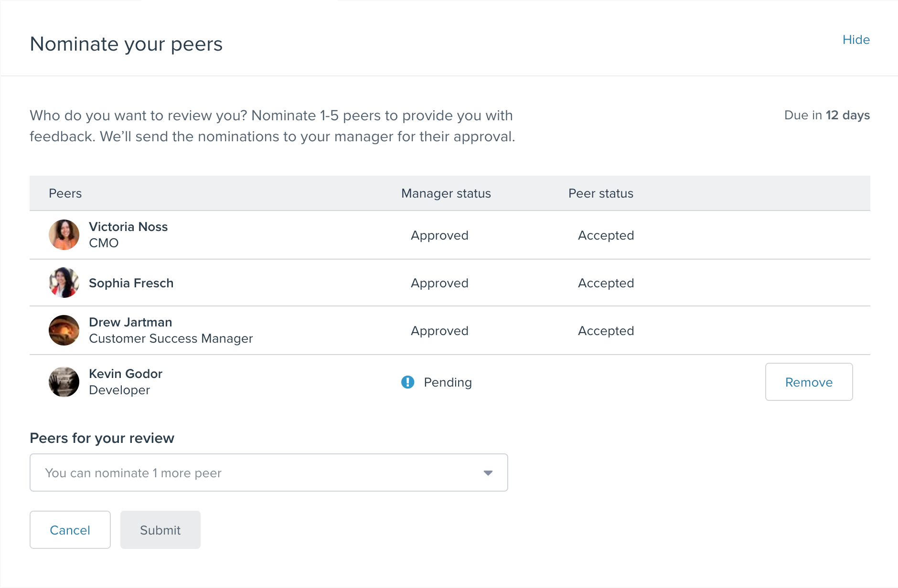The width and height of the screenshot is (898, 588).
Task: Click the Manager status column header
Action: 446,193
